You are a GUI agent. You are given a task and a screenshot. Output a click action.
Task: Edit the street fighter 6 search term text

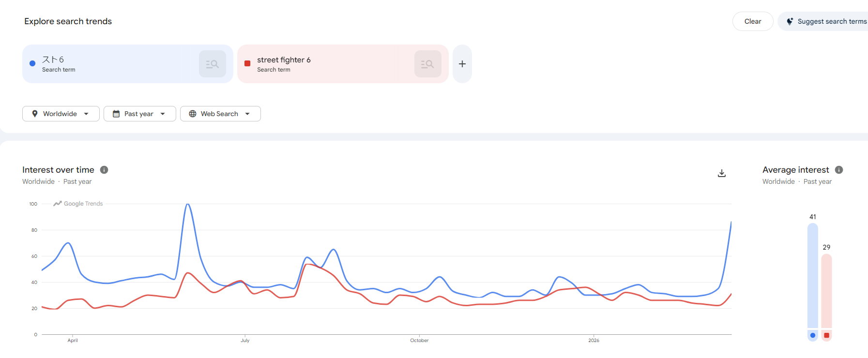pos(284,60)
